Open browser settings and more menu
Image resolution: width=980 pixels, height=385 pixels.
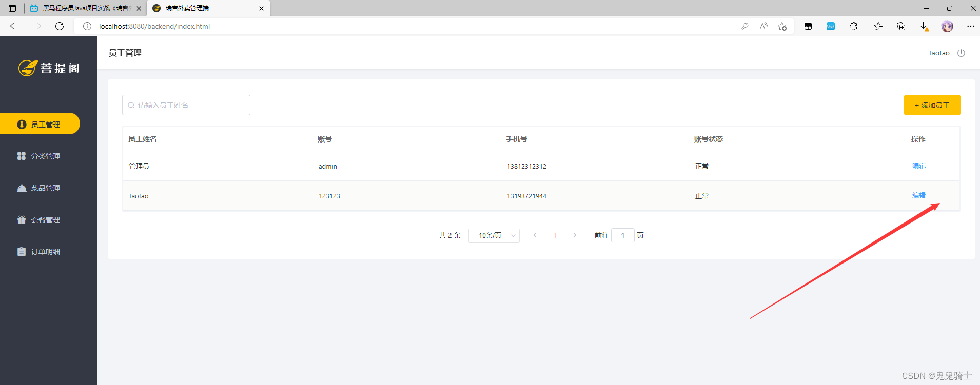point(970,26)
